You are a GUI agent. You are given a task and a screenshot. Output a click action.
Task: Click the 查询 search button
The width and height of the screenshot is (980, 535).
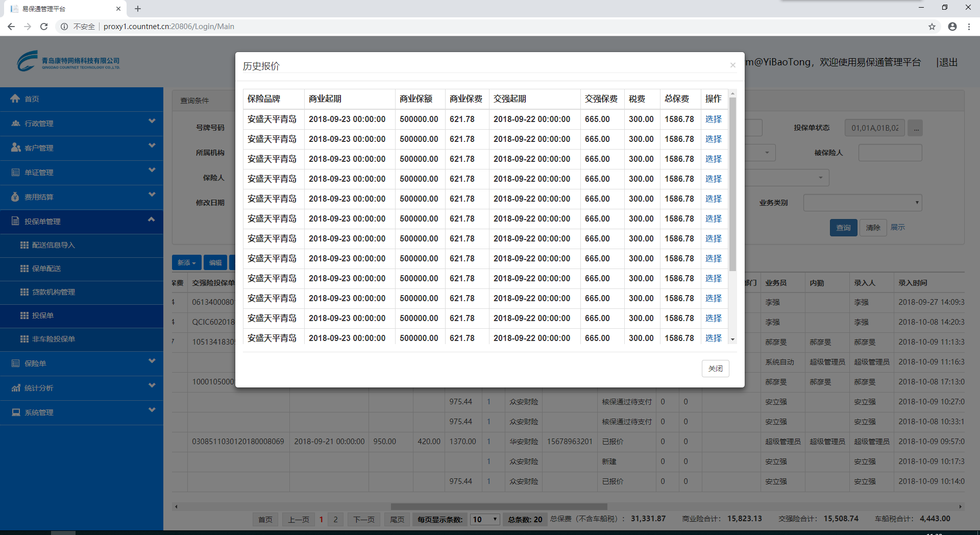[x=843, y=228]
